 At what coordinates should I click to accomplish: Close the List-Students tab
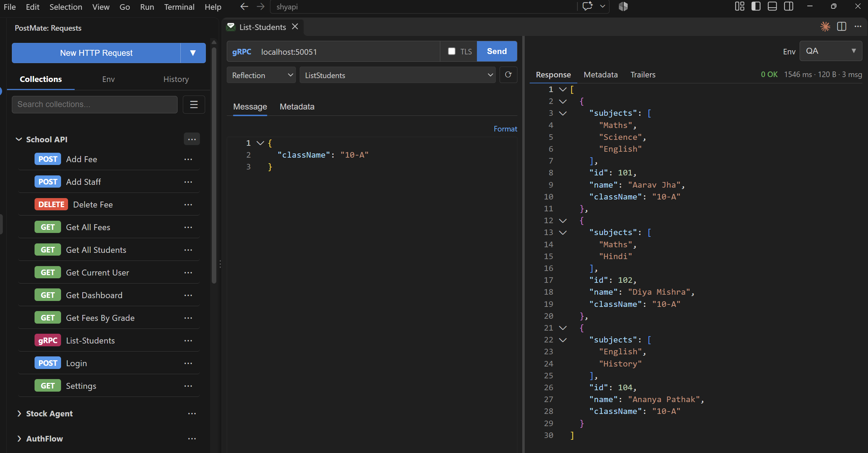[x=295, y=27]
